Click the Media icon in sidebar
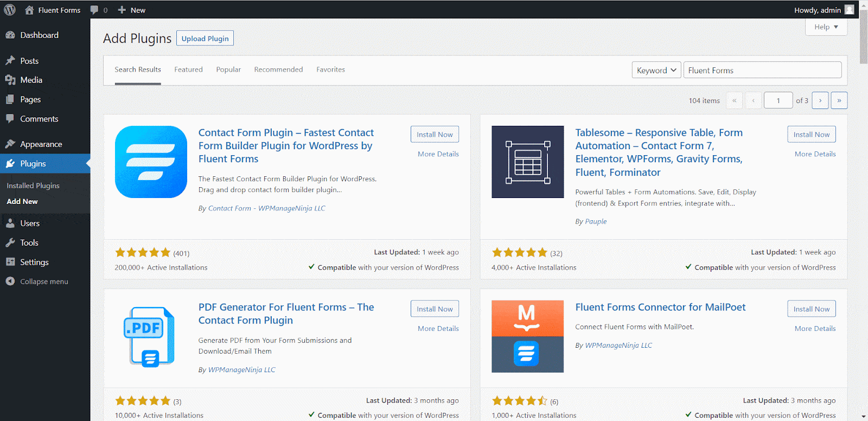The height and width of the screenshot is (421, 868). click(x=10, y=80)
